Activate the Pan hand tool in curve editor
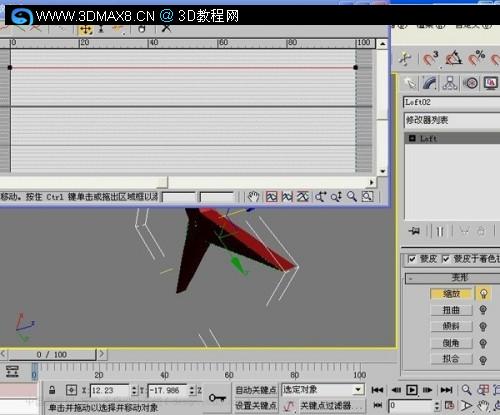Viewport: 500px width, 415px height. point(254,197)
